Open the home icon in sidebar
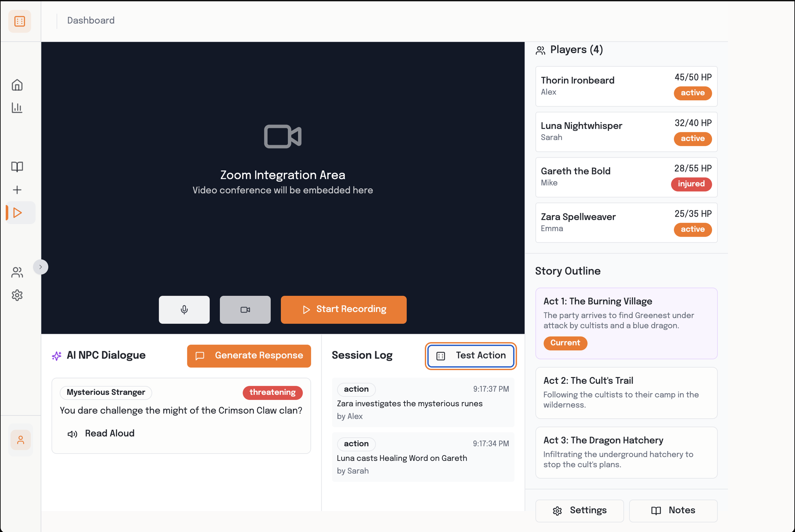 click(17, 85)
